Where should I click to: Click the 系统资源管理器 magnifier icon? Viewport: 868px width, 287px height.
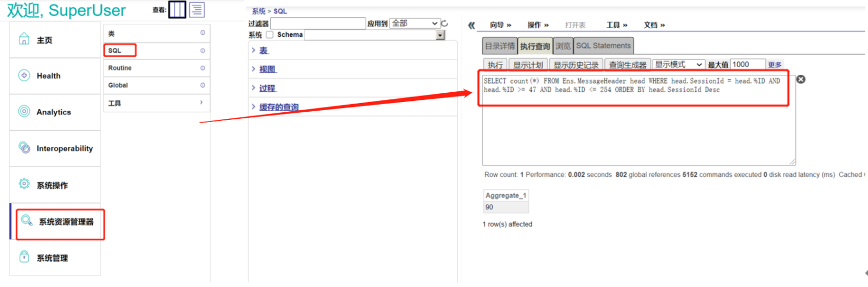tap(27, 220)
